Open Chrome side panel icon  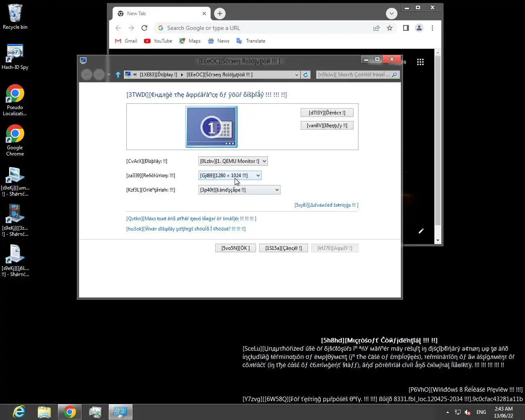406,28
